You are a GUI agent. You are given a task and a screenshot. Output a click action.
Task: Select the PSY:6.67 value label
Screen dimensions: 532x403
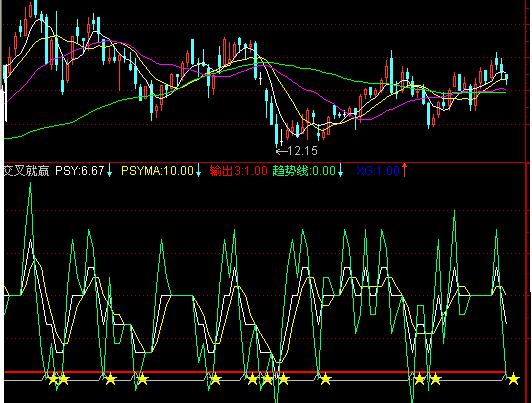pyautogui.click(x=80, y=171)
